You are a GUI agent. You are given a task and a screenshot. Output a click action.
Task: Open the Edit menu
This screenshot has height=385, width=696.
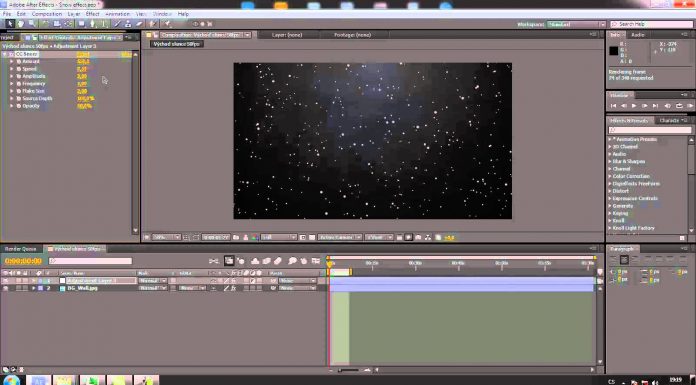[x=21, y=14]
